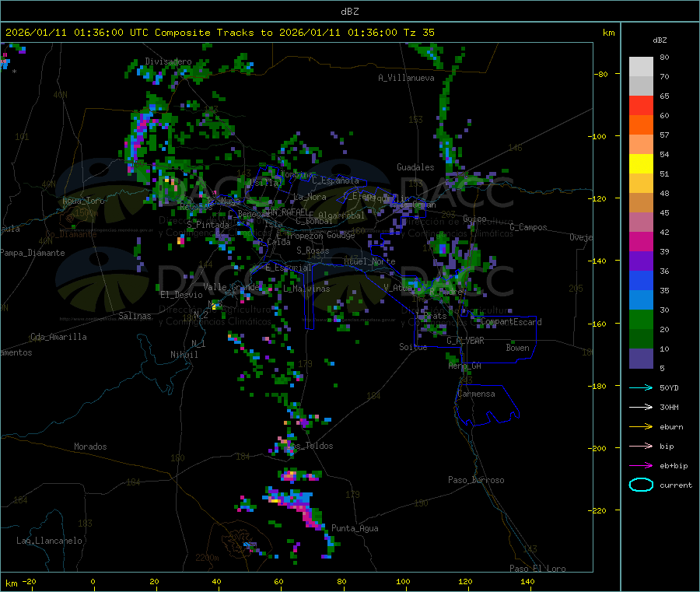Click the 'Agua_Toro' label
Image resolution: width=700 pixels, height=592 pixels.
[x=83, y=201]
